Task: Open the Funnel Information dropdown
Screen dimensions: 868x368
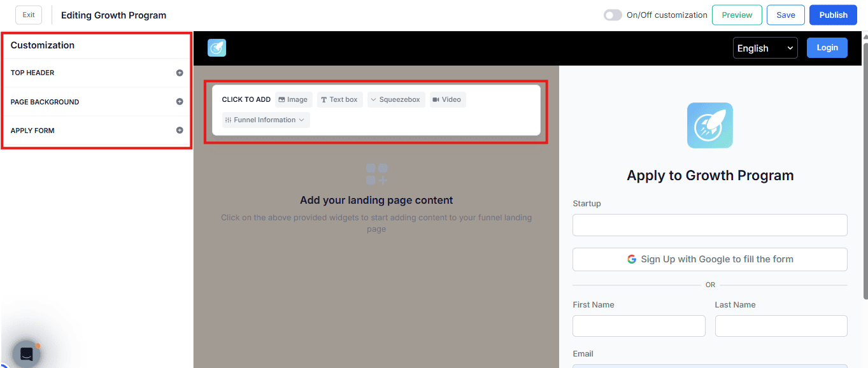Action: pos(266,120)
